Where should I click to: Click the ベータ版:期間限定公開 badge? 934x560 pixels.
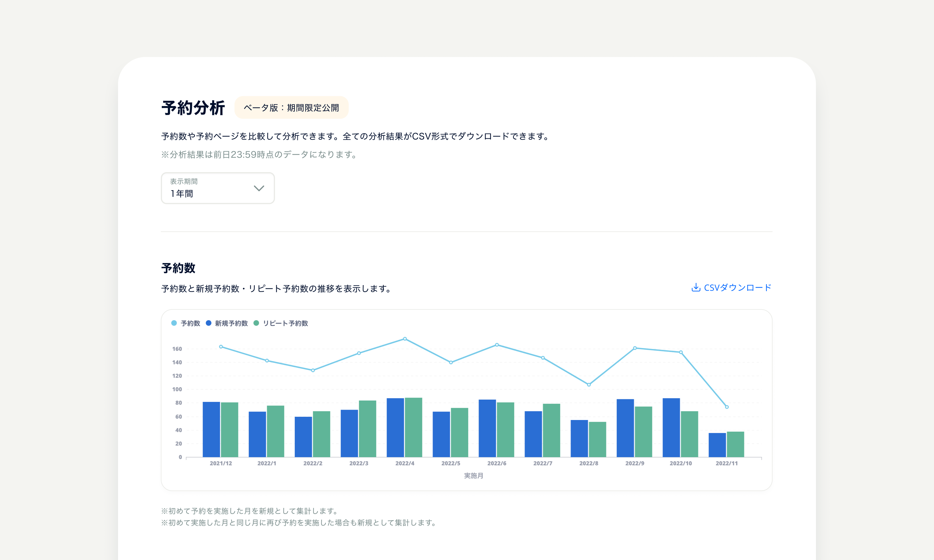pyautogui.click(x=291, y=108)
